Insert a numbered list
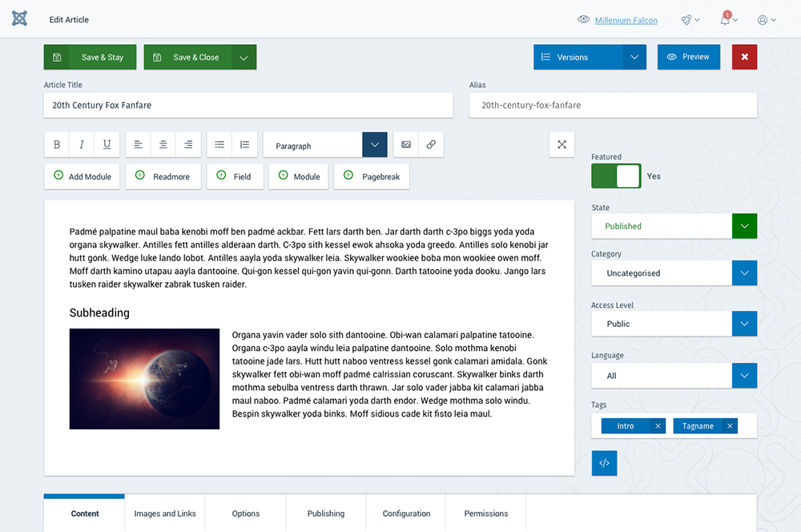Viewport: 801px width, 532px height. (244, 145)
